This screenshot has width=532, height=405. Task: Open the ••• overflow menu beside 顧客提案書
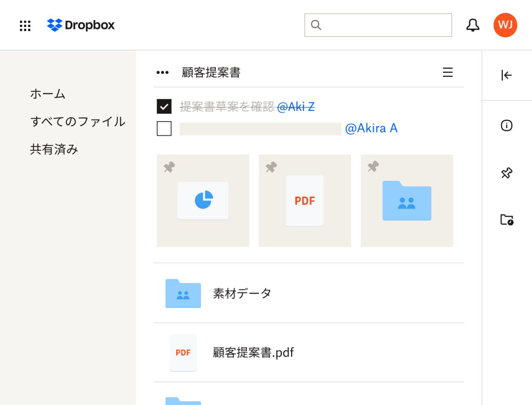163,72
